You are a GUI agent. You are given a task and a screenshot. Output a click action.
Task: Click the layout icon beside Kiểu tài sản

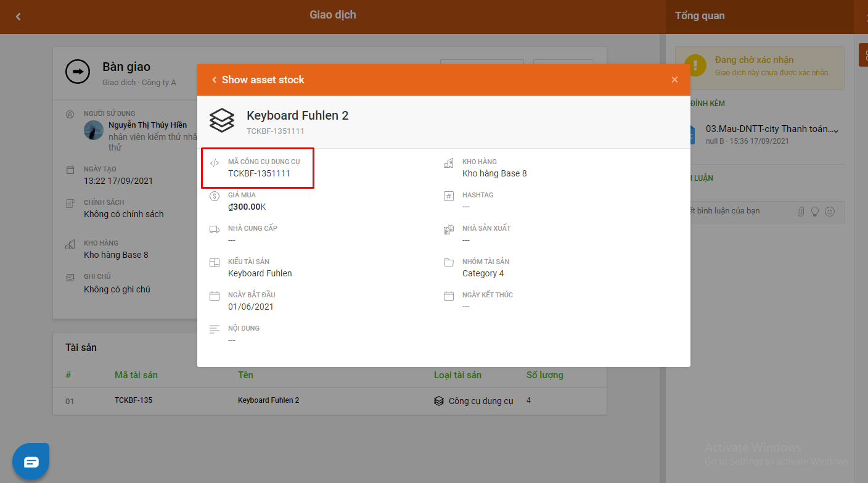click(215, 263)
